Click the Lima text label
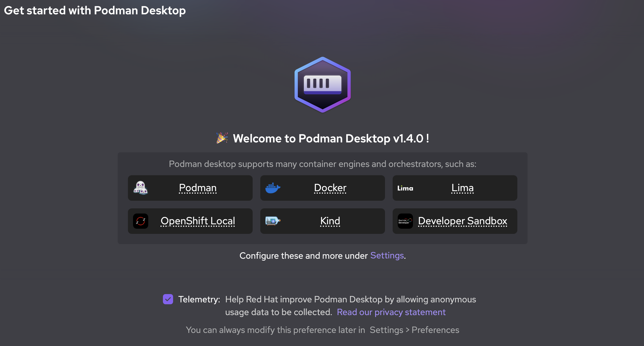 [x=462, y=188]
